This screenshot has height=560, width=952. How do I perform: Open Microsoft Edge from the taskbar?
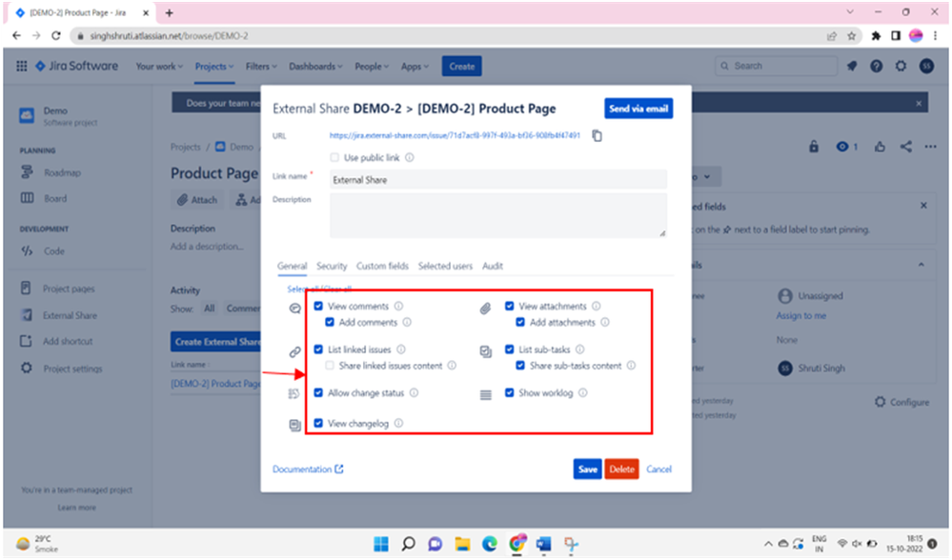[x=490, y=544]
